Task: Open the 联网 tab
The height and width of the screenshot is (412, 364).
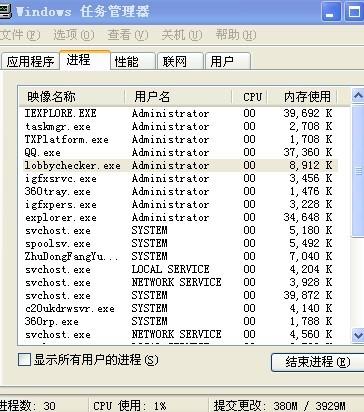Action: (180, 61)
